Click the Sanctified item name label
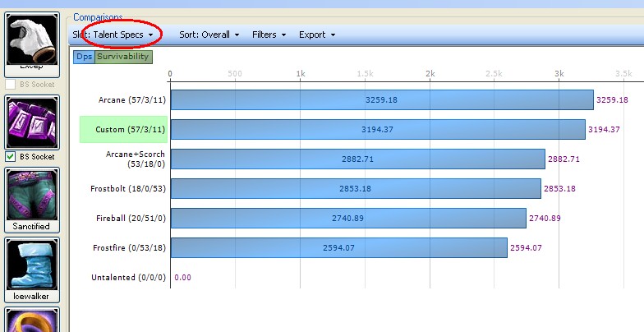This screenshot has height=332, width=644. pos(31,227)
